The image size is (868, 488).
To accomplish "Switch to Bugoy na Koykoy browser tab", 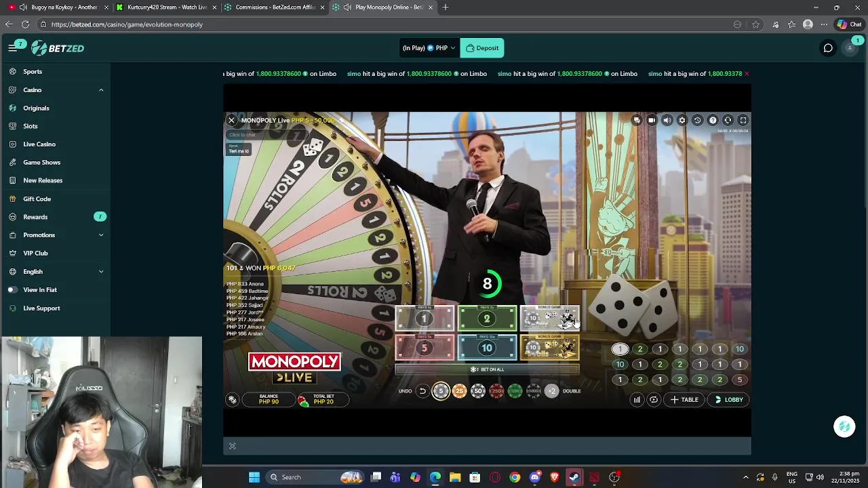I will (58, 7).
